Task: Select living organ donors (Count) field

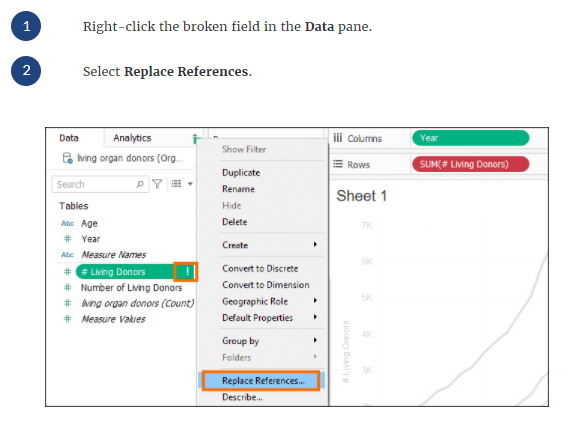Action: coord(137,303)
